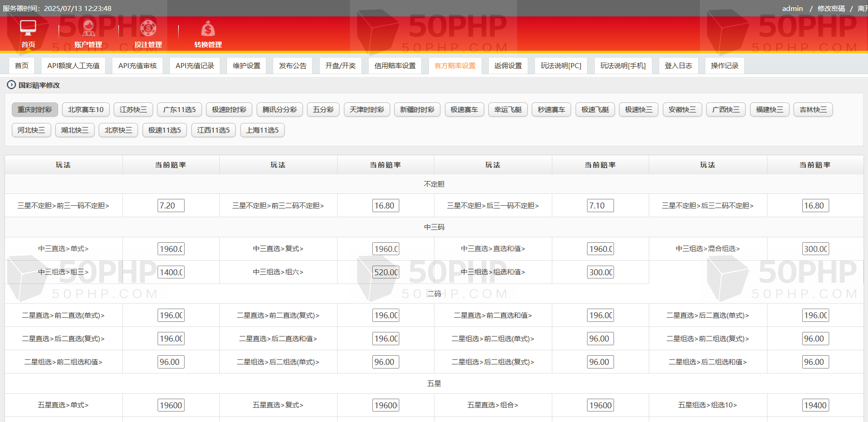The height and width of the screenshot is (422, 868).
Task: Open the Betting Management (投注管理) chip icon
Action: click(148, 28)
